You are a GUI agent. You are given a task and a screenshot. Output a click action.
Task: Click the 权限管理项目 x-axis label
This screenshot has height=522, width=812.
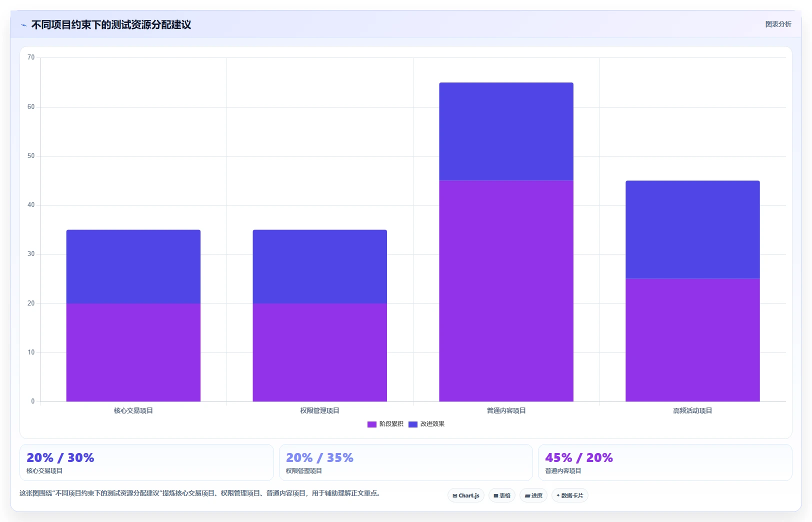[320, 410]
